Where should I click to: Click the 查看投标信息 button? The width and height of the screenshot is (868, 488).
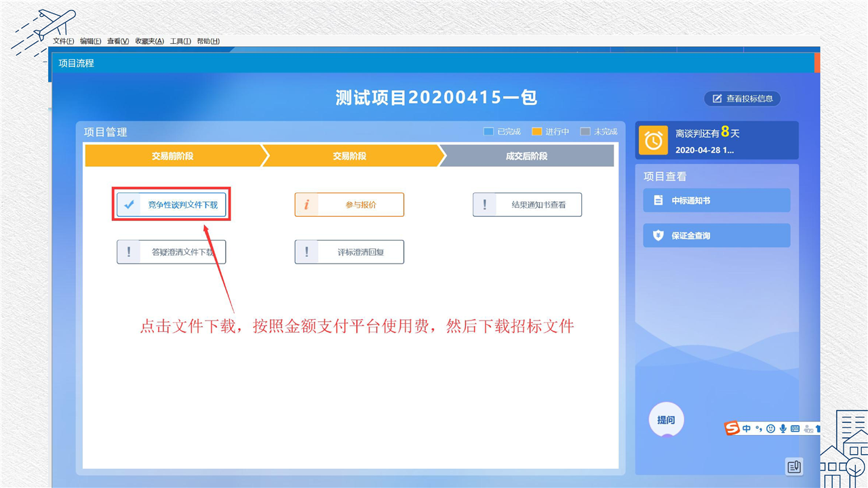(x=742, y=98)
